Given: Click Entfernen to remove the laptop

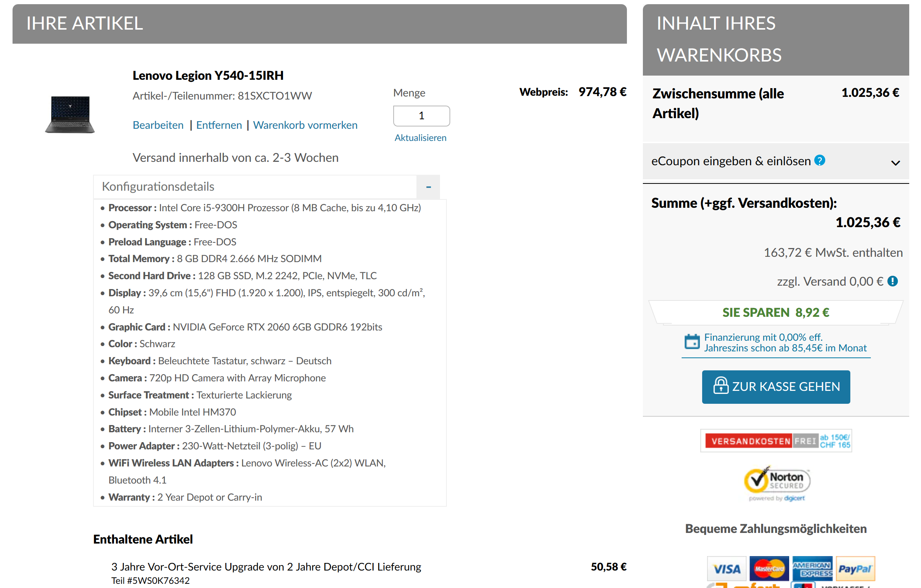Looking at the screenshot, I should coord(219,125).
